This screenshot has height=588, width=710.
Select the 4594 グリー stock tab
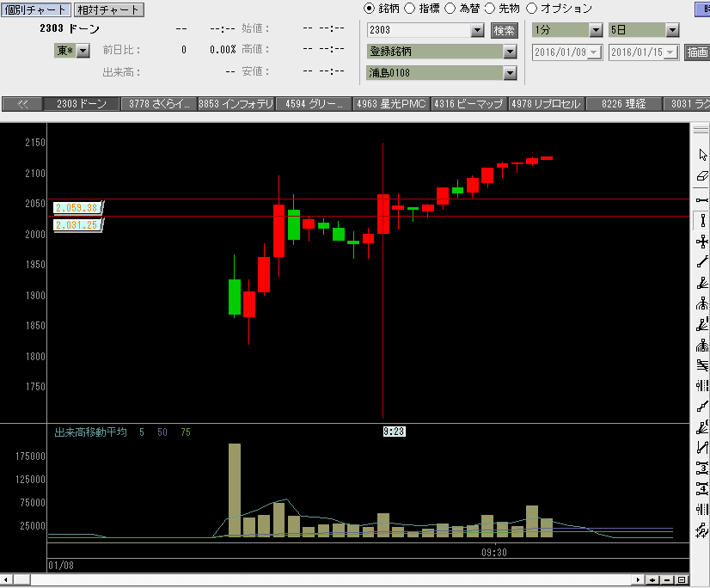click(314, 104)
